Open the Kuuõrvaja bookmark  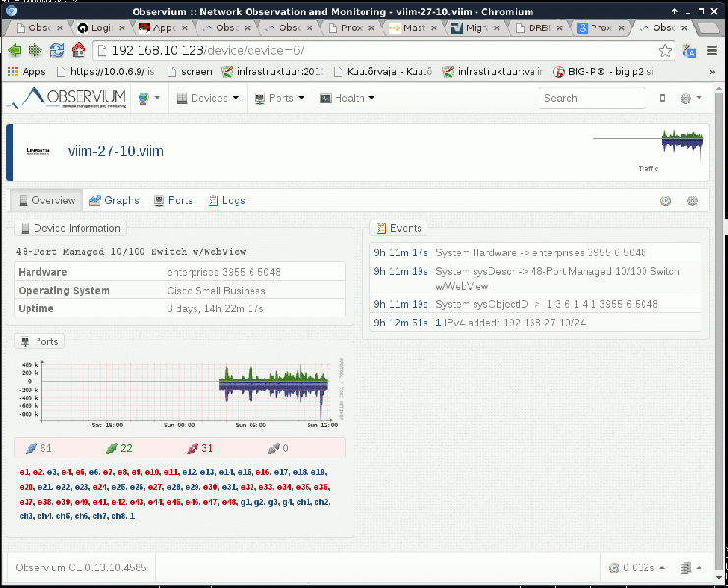383,72
